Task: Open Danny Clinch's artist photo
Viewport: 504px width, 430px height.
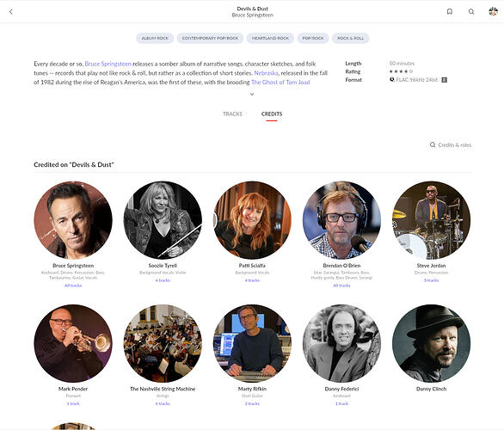Action: tap(431, 343)
